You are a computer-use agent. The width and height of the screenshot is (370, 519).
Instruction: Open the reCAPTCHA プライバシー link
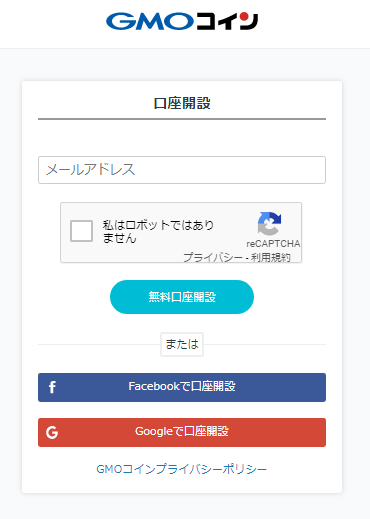point(213,257)
